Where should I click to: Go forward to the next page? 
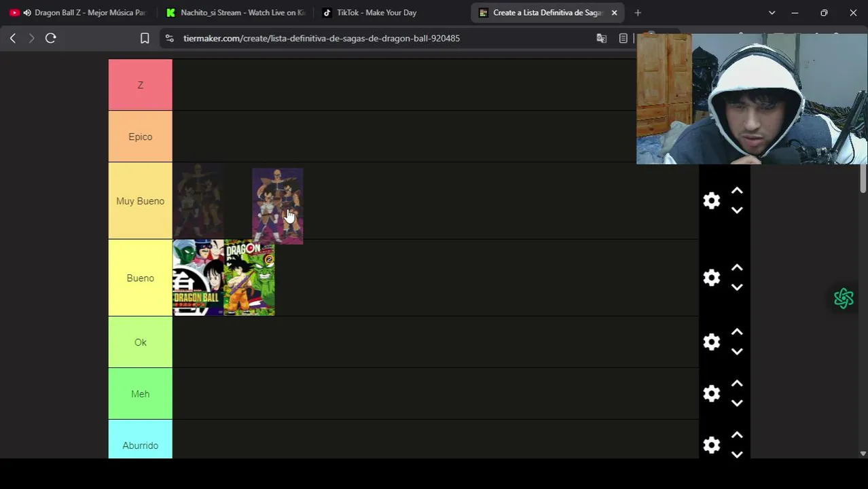point(31,38)
